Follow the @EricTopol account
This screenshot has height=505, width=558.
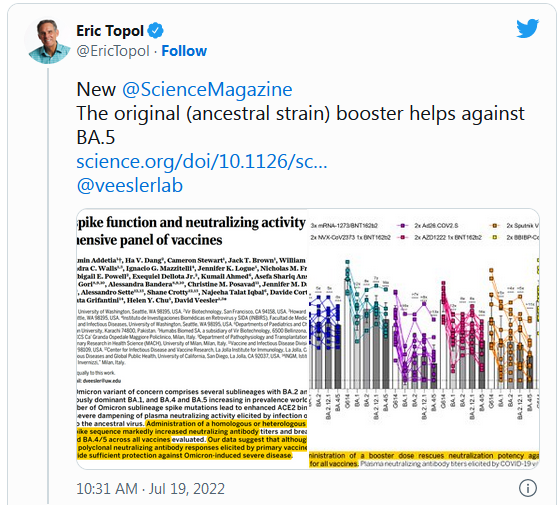tap(184, 51)
